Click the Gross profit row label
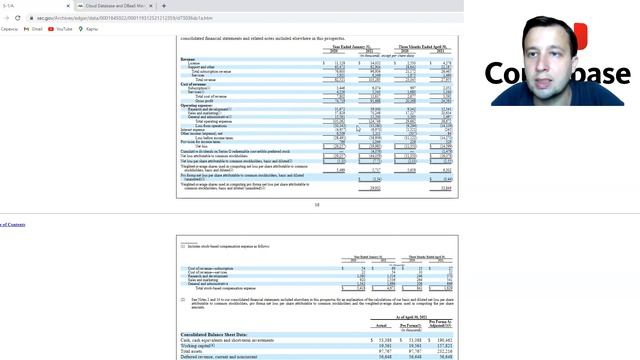Image resolution: width=640 pixels, height=360 pixels. click(204, 101)
